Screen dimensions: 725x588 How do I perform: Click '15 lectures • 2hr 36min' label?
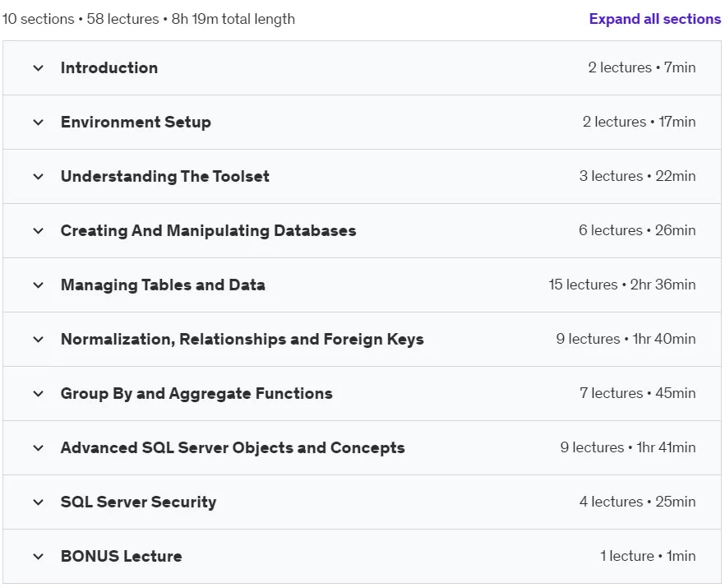pyautogui.click(x=622, y=285)
